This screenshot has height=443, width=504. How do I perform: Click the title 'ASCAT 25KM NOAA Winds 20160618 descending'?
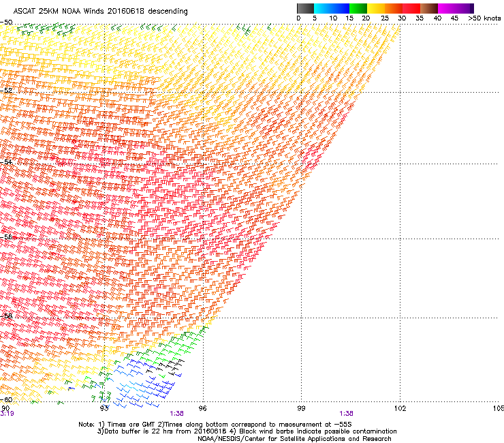tap(100, 12)
